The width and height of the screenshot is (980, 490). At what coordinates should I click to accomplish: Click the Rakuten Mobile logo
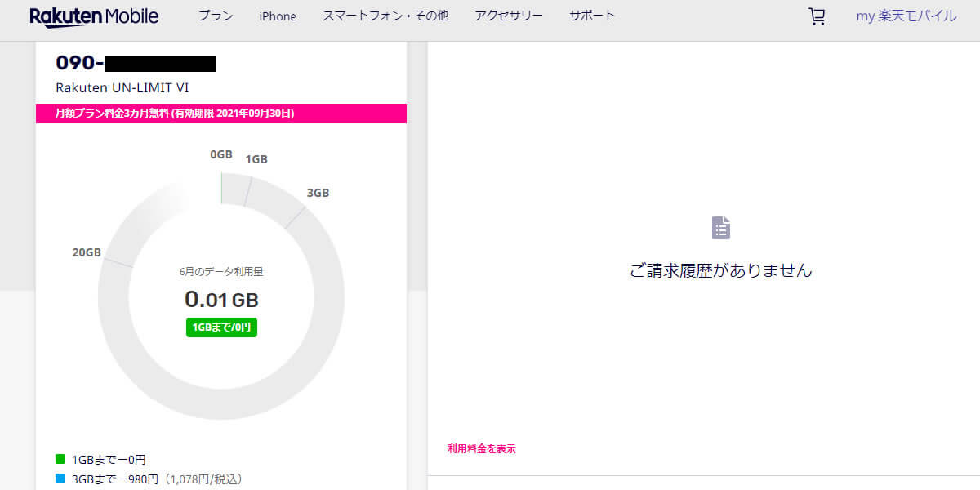pyautogui.click(x=95, y=15)
